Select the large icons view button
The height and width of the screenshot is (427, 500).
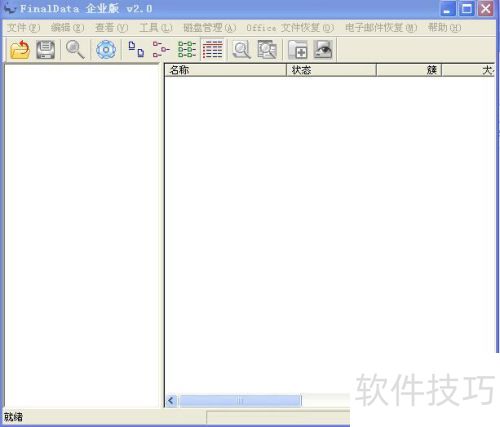coord(136,49)
